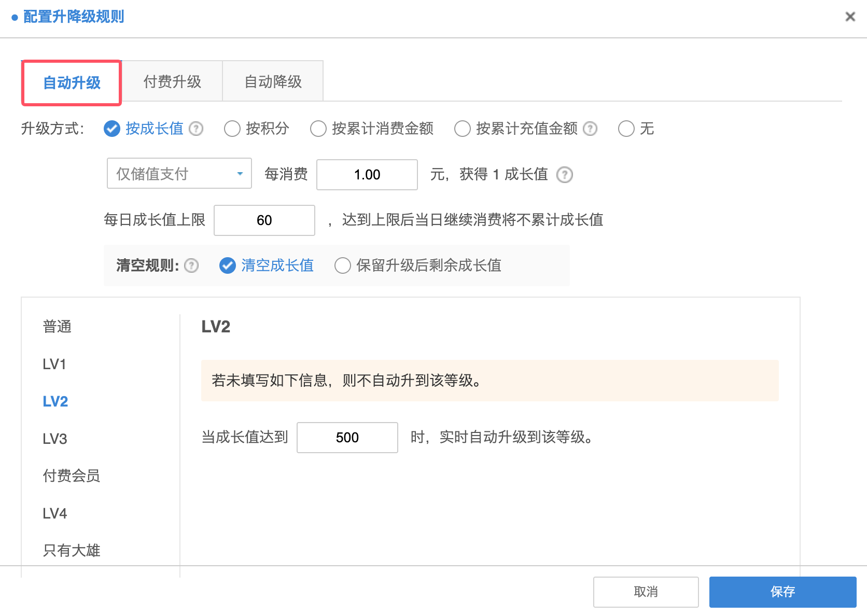Close the 配置升降级规则 dialog

pyautogui.click(x=850, y=17)
